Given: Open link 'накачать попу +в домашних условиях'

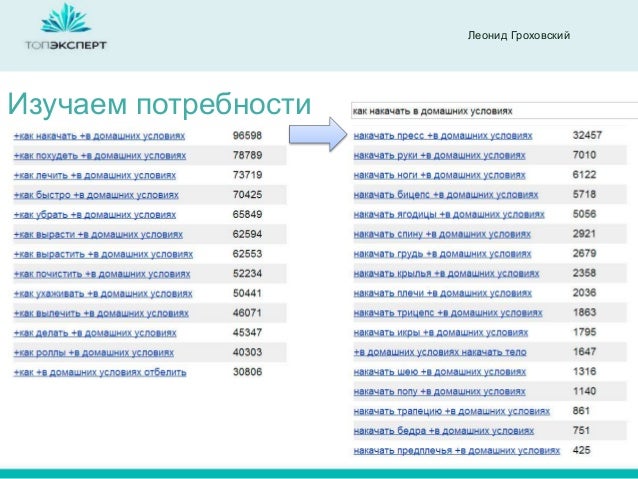Looking at the screenshot, I should tap(439, 392).
